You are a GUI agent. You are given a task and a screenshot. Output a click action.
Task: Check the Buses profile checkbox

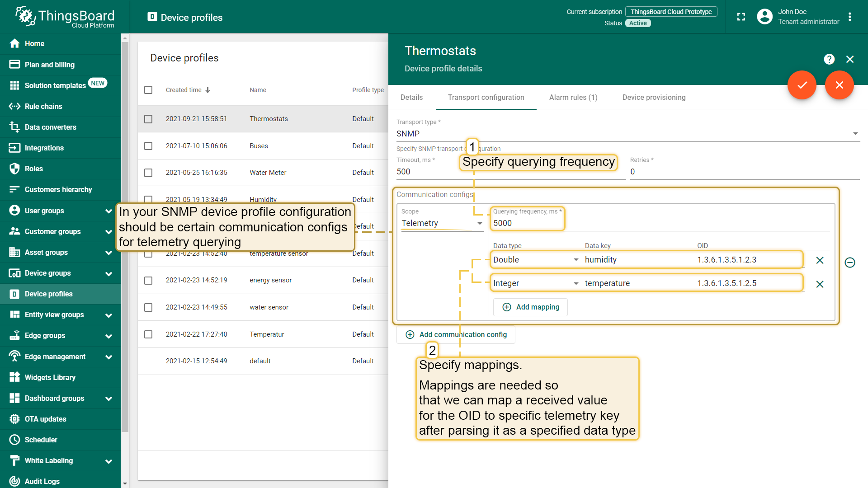pos(148,146)
